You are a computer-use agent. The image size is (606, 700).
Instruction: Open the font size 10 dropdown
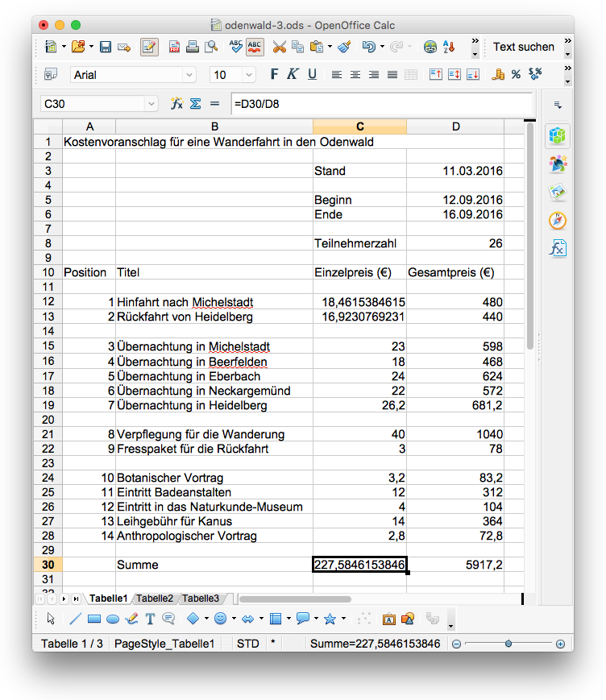click(x=249, y=75)
